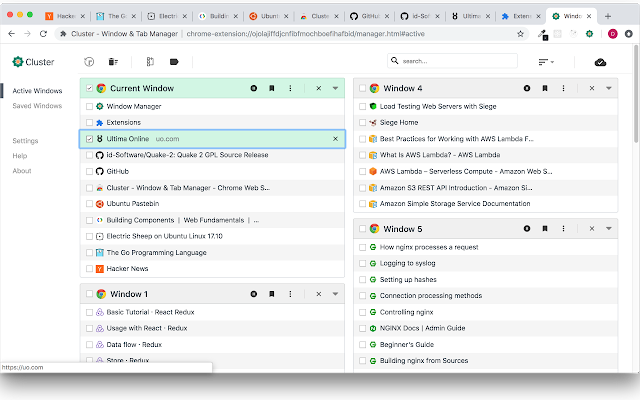Open the sort options dropdown

[x=546, y=62]
